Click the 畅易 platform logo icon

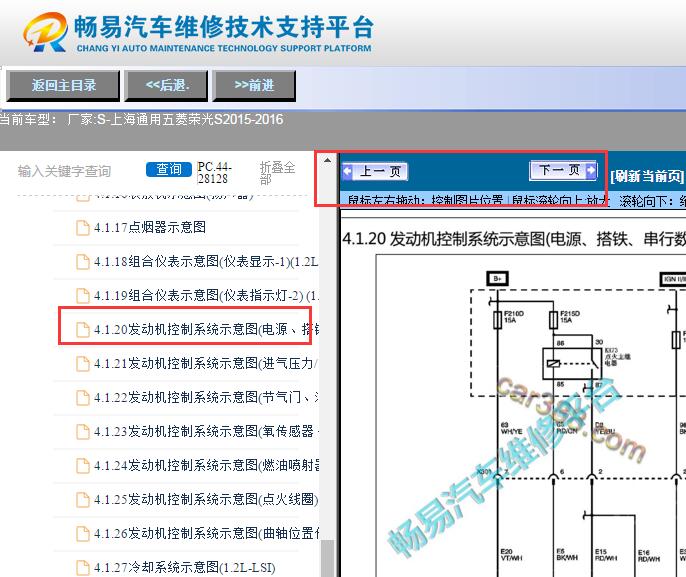click(x=45, y=32)
